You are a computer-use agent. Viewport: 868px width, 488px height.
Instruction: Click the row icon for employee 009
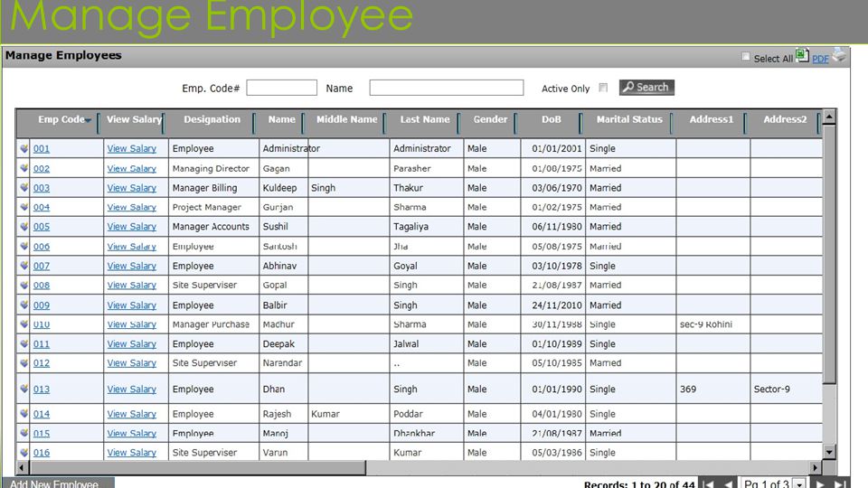pyautogui.click(x=24, y=305)
